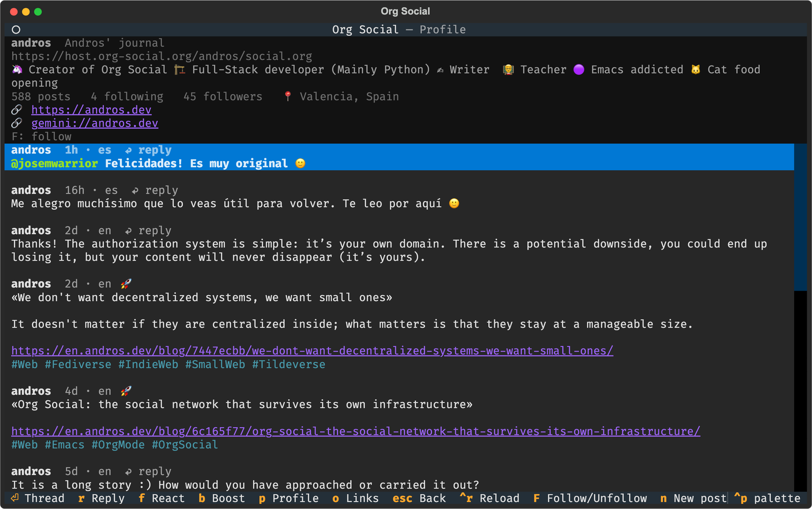The image size is (812, 509).
Task: Select the #OrgMode hashtag
Action: tap(118, 444)
